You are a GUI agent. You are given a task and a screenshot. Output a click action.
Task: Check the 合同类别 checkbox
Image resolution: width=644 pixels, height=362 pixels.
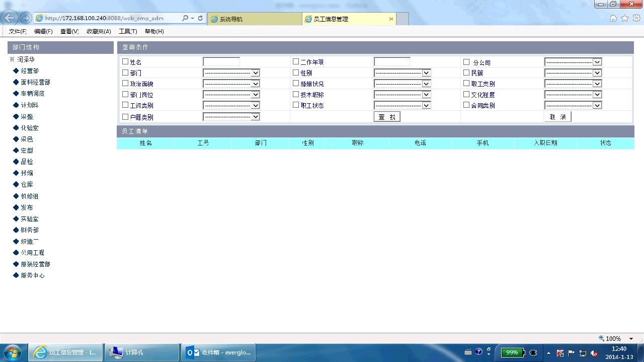pos(466,105)
